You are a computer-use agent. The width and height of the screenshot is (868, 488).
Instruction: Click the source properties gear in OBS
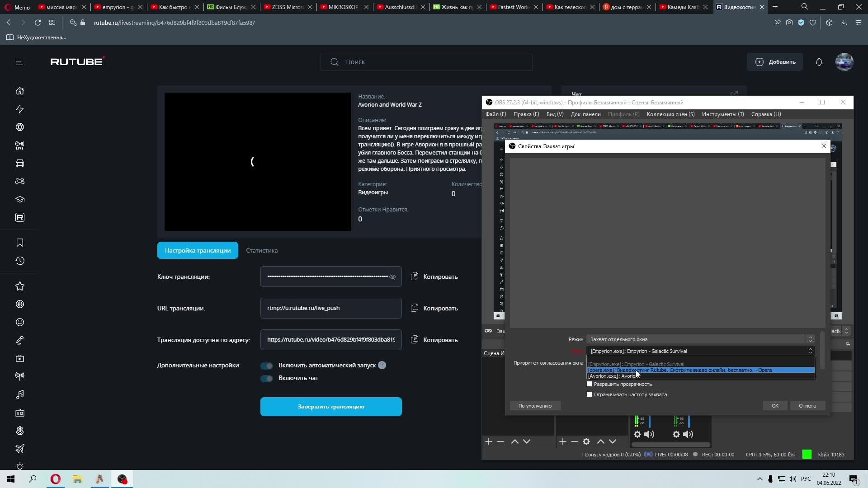click(586, 441)
